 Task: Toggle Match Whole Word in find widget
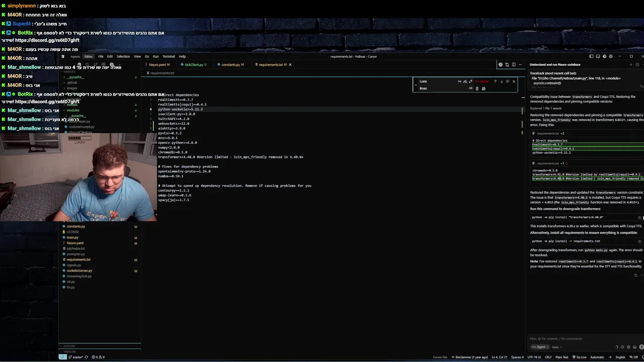pos(465,81)
